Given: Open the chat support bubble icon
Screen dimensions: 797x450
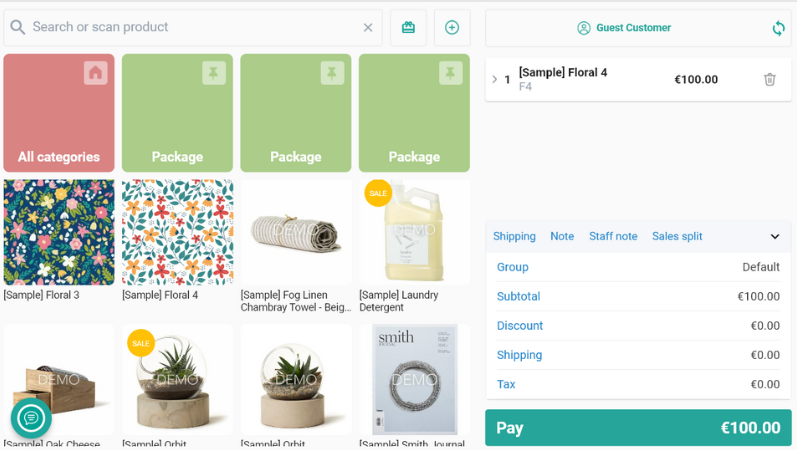Looking at the screenshot, I should [x=31, y=418].
